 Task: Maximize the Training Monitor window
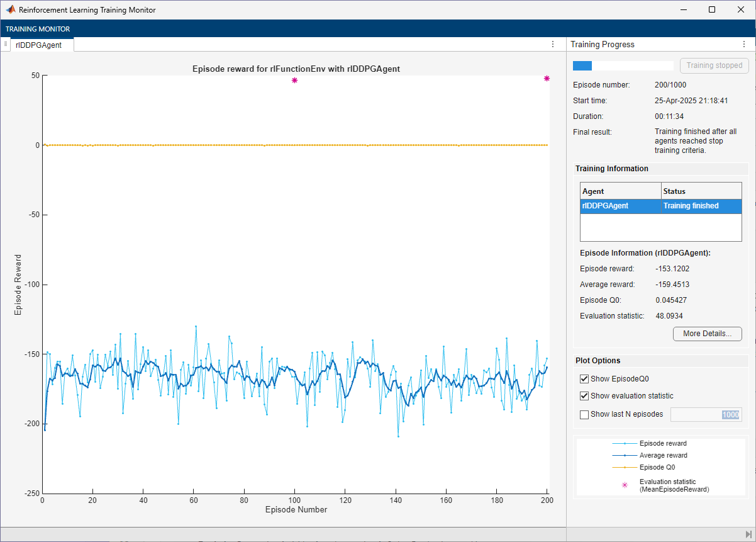(712, 9)
